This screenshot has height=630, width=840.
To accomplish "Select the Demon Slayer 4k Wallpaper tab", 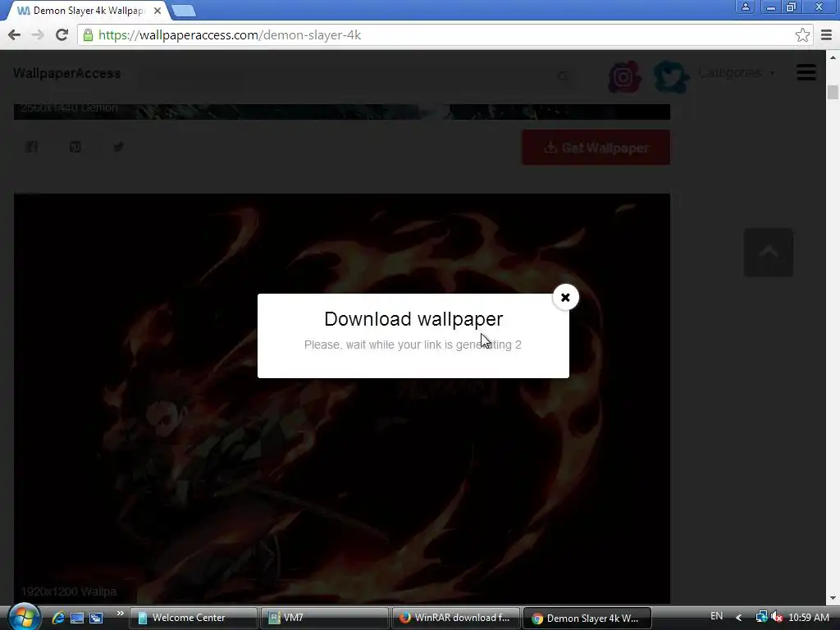I will [x=89, y=11].
